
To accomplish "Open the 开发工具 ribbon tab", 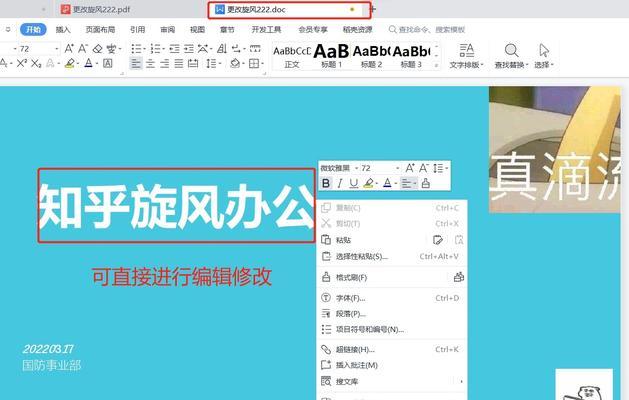I will (x=266, y=29).
